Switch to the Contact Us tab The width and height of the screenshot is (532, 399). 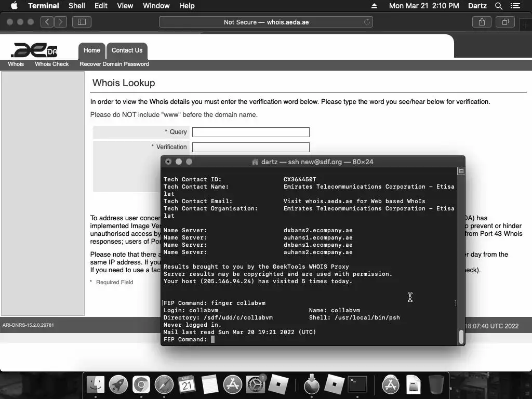127,50
